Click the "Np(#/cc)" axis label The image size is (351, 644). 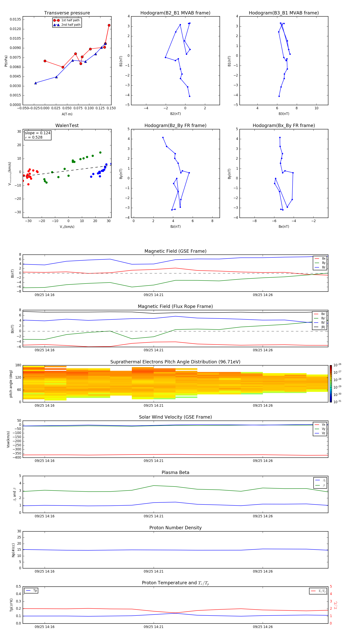13,550
